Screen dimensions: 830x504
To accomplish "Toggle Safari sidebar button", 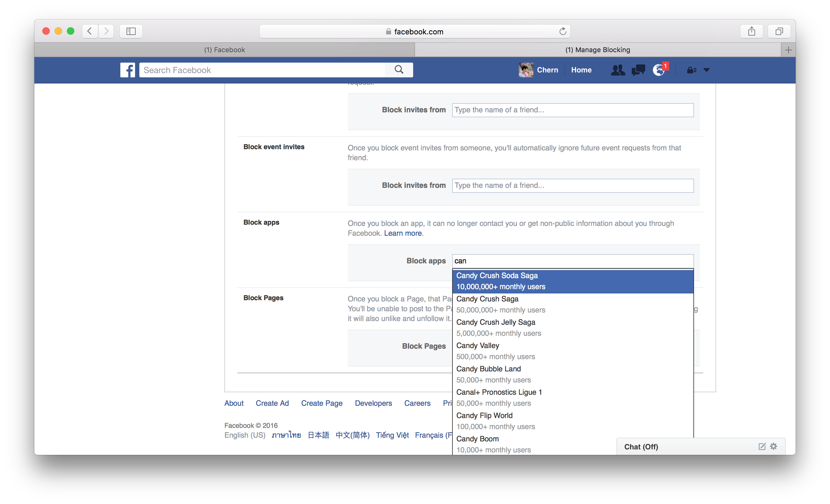I will 131,31.
